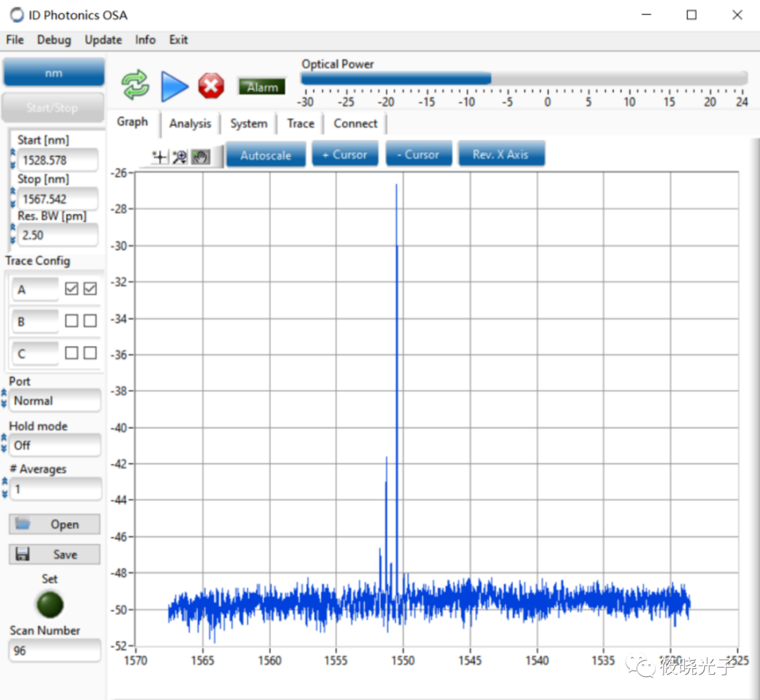760x700 pixels.
Task: Open the Port Normal dropdown
Action: pos(55,401)
